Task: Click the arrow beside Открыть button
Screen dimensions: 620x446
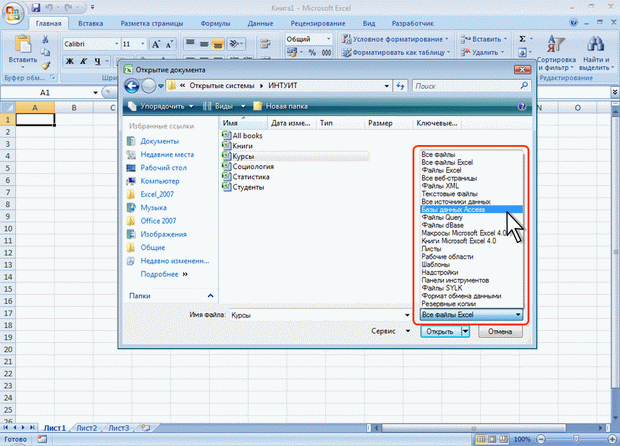Action: tap(465, 331)
